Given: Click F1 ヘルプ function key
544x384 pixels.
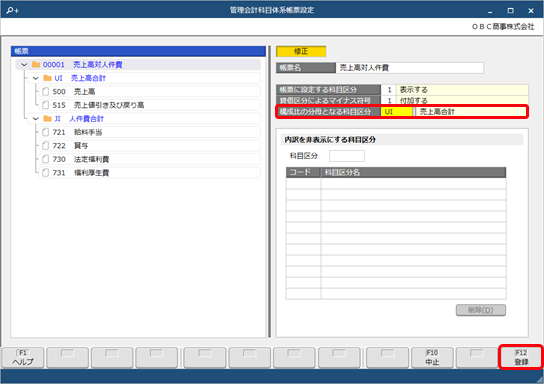Looking at the screenshot, I should [x=23, y=358].
